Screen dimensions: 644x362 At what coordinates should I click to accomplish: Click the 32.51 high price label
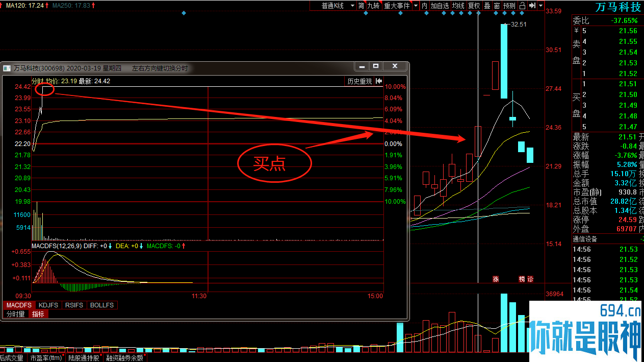519,24
